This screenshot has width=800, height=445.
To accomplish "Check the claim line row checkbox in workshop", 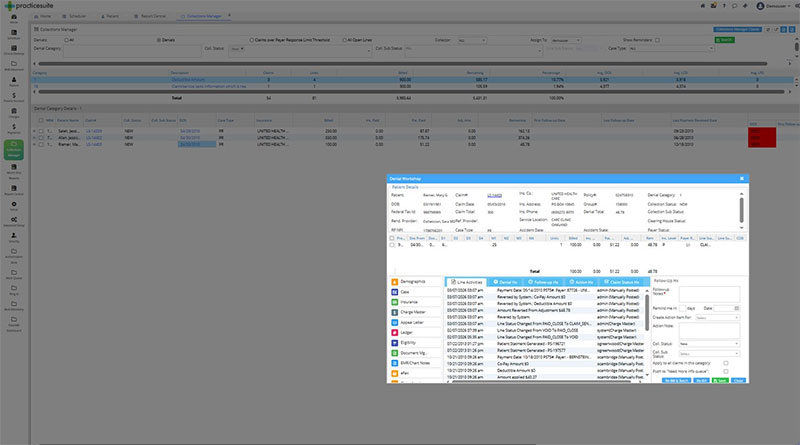I will [x=392, y=245].
